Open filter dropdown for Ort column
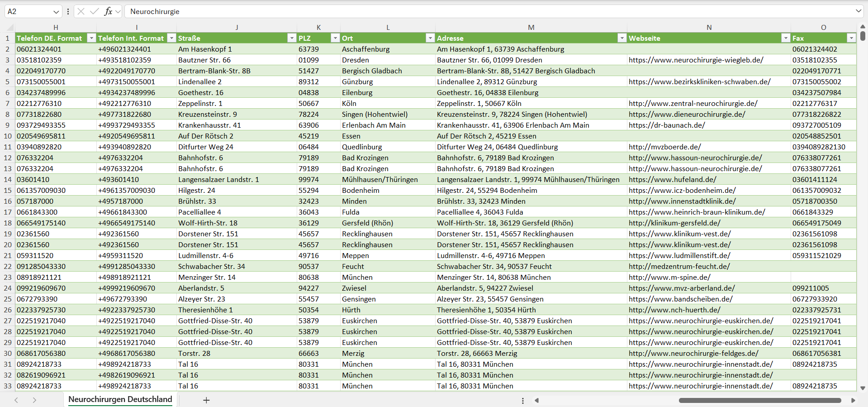The width and height of the screenshot is (868, 407). (430, 38)
